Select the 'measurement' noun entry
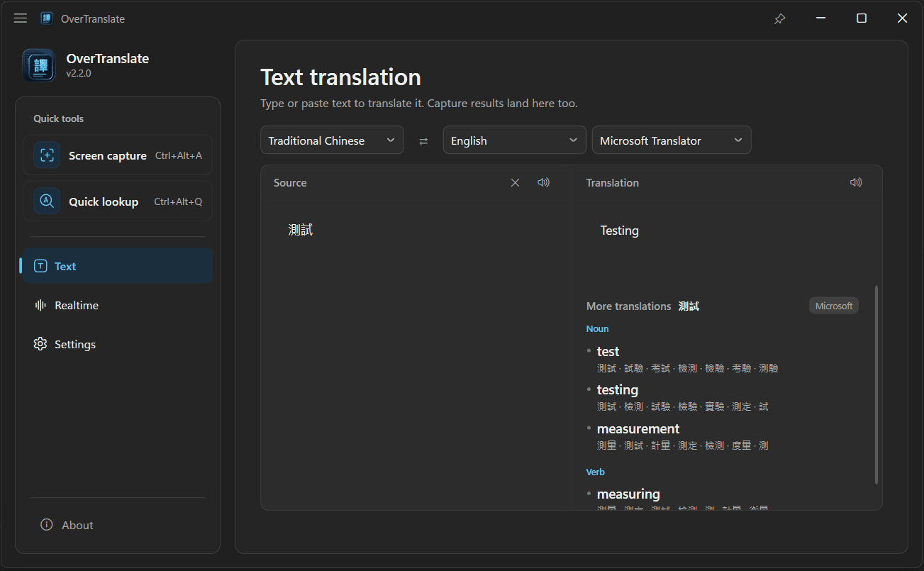This screenshot has height=571, width=924. click(638, 428)
